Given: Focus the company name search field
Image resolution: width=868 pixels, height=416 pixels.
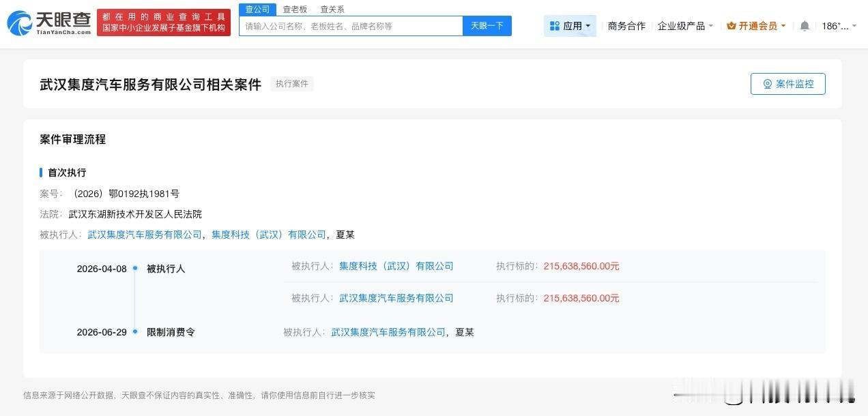Looking at the screenshot, I should point(351,26).
